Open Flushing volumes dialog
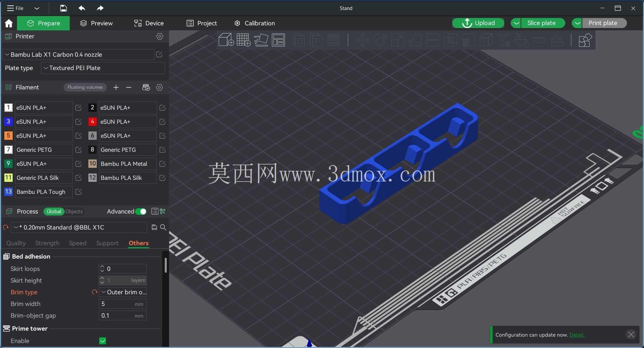Viewport: 644px width, 348px height. (85, 87)
